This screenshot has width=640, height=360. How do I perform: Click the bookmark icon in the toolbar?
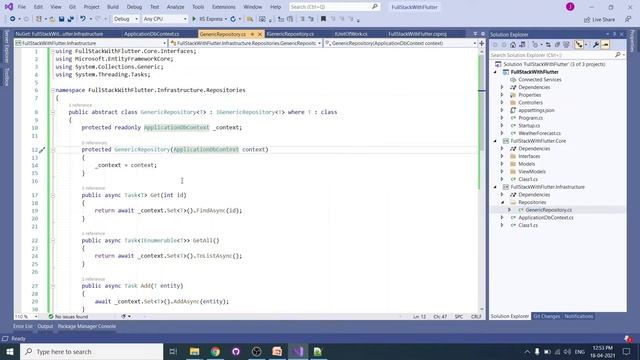click(323, 19)
